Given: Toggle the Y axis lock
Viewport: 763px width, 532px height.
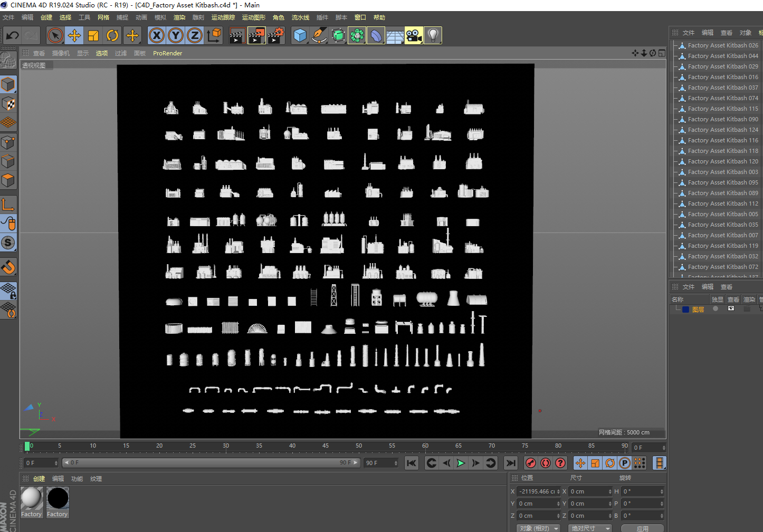Looking at the screenshot, I should (176, 36).
